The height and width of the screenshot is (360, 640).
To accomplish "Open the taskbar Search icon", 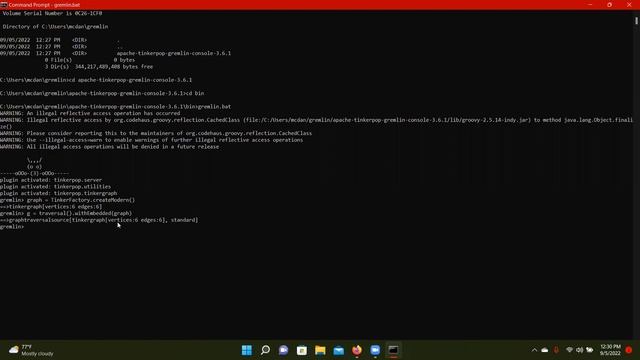I will click(265, 350).
